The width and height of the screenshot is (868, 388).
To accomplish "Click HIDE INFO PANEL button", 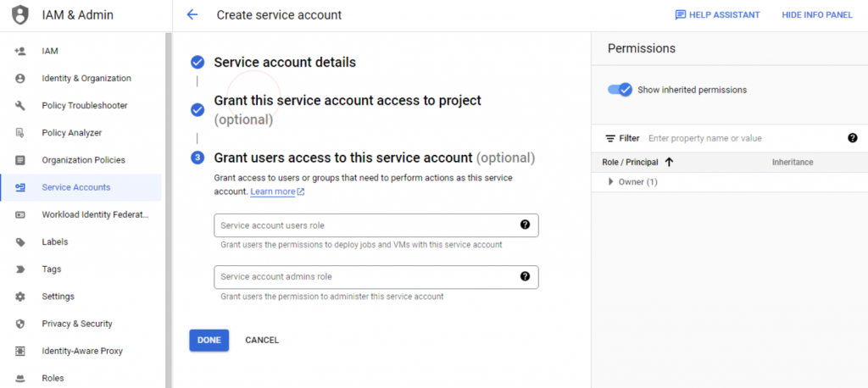I will click(x=817, y=15).
